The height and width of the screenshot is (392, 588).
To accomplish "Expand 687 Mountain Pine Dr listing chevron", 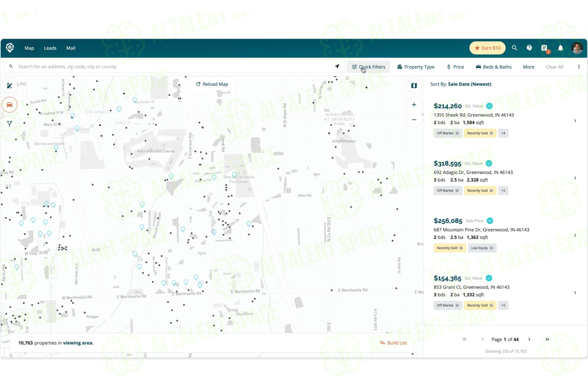I will click(575, 235).
